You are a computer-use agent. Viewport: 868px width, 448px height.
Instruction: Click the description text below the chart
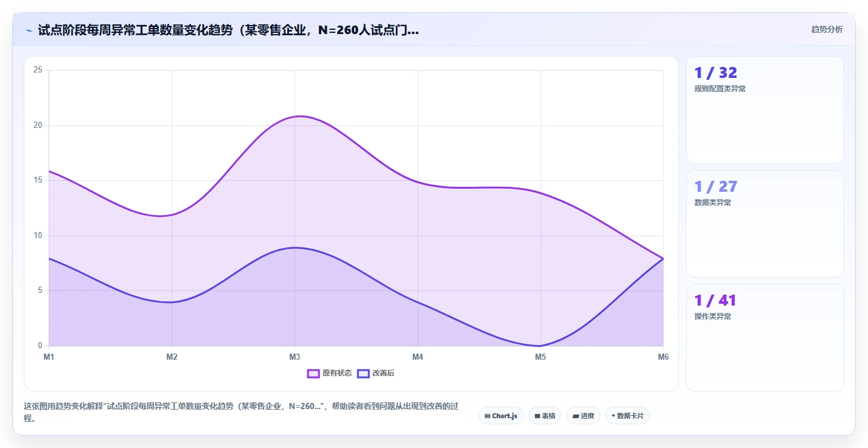pyautogui.click(x=240, y=412)
